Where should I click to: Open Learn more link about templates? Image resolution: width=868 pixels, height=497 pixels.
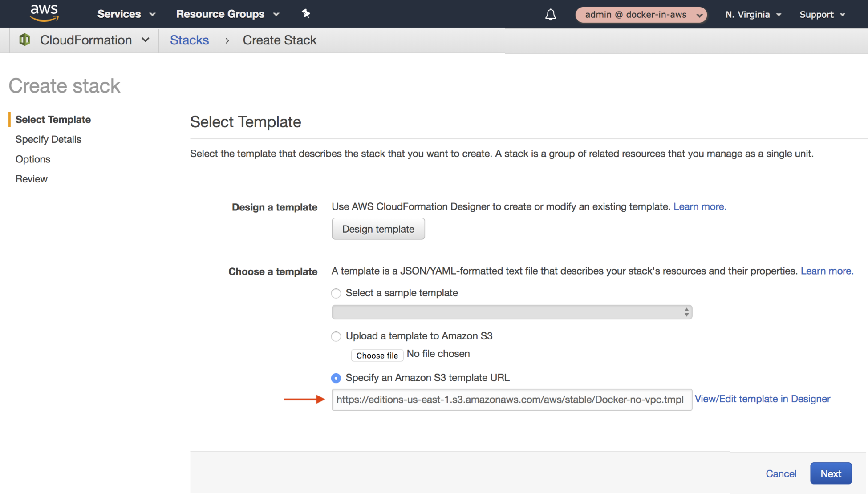coord(827,271)
